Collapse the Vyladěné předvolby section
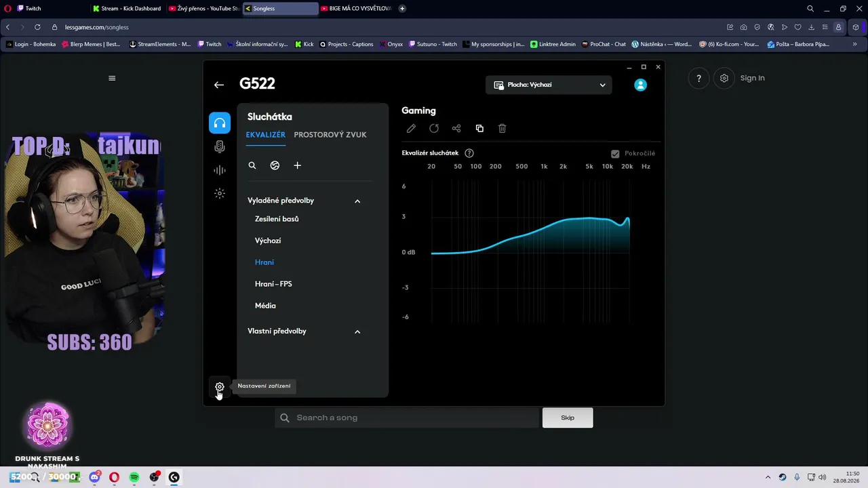 point(357,201)
